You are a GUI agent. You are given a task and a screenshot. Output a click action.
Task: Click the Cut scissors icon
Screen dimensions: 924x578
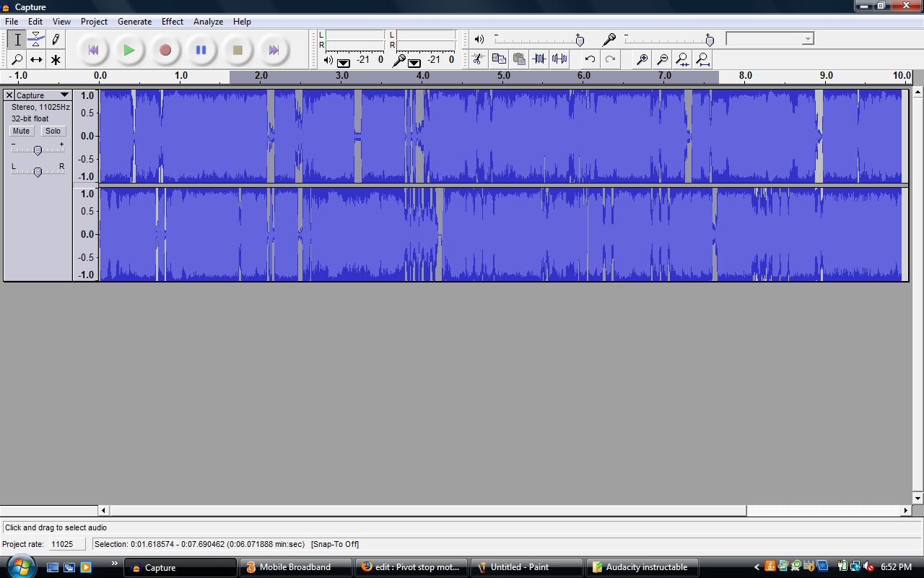tap(478, 59)
